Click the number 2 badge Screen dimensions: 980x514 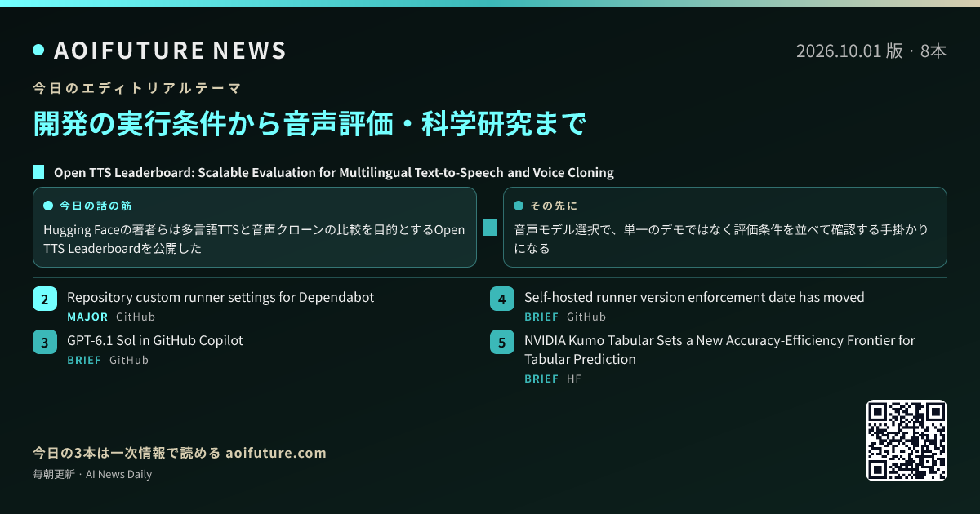click(x=44, y=299)
